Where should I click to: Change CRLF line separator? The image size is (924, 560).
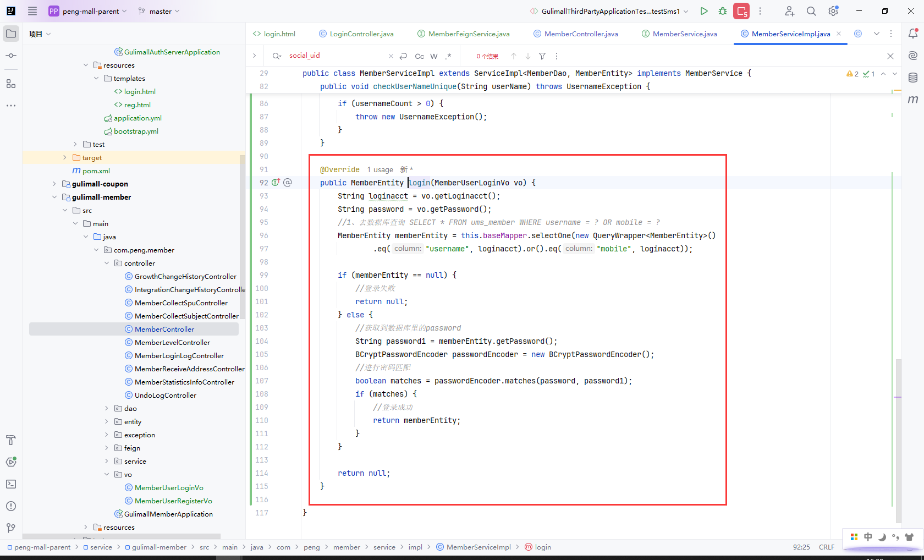pos(827,547)
